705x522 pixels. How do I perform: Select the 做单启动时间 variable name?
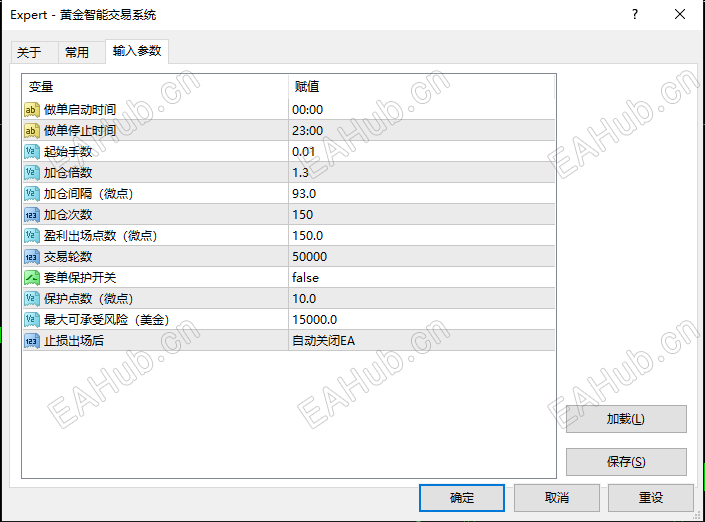(80, 110)
